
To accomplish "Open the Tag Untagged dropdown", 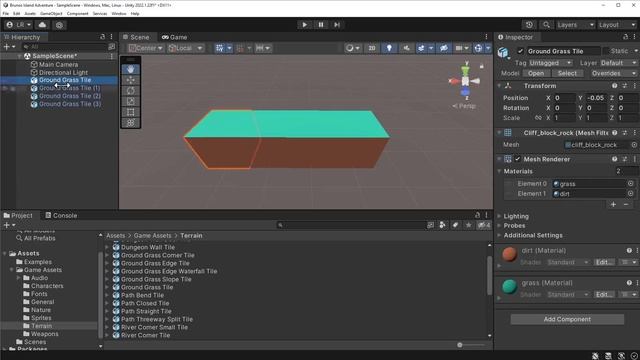I will pos(550,63).
